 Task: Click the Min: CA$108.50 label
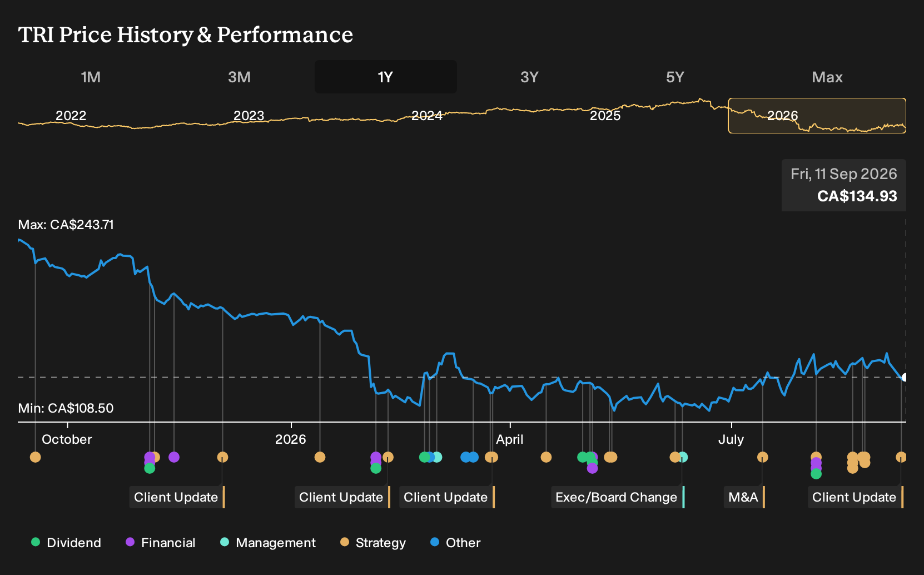pyautogui.click(x=66, y=408)
